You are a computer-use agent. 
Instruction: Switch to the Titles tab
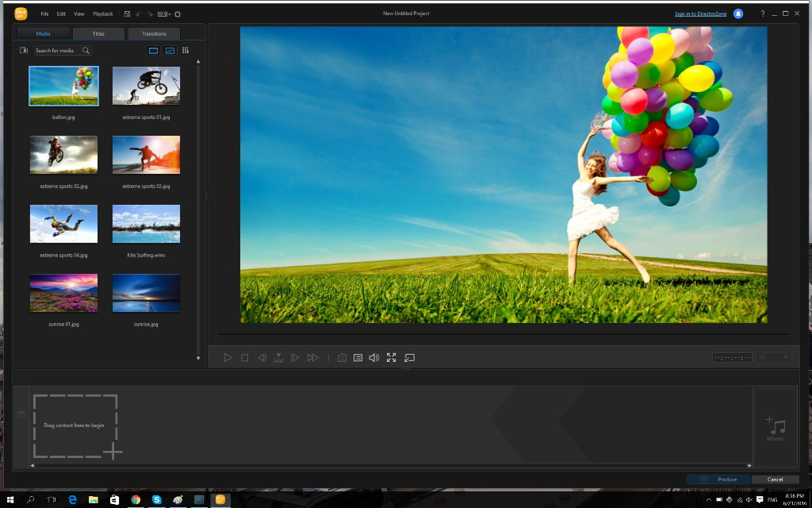coord(99,33)
